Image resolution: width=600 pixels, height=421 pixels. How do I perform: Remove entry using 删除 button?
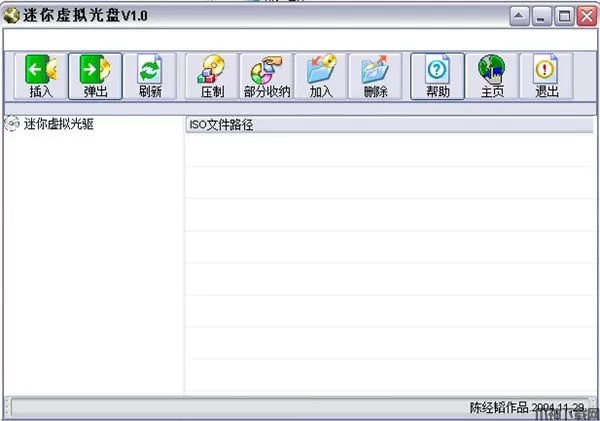[x=375, y=77]
